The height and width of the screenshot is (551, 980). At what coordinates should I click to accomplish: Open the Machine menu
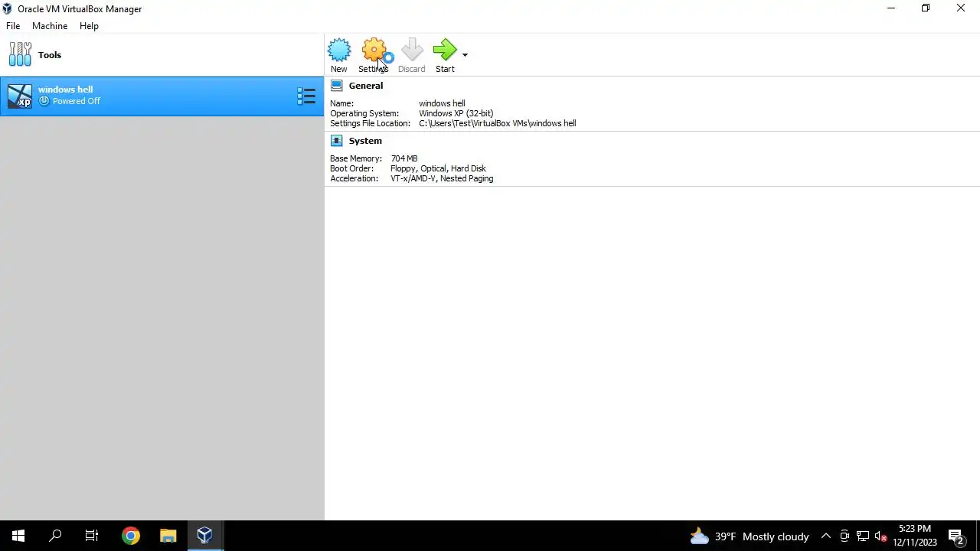50,26
